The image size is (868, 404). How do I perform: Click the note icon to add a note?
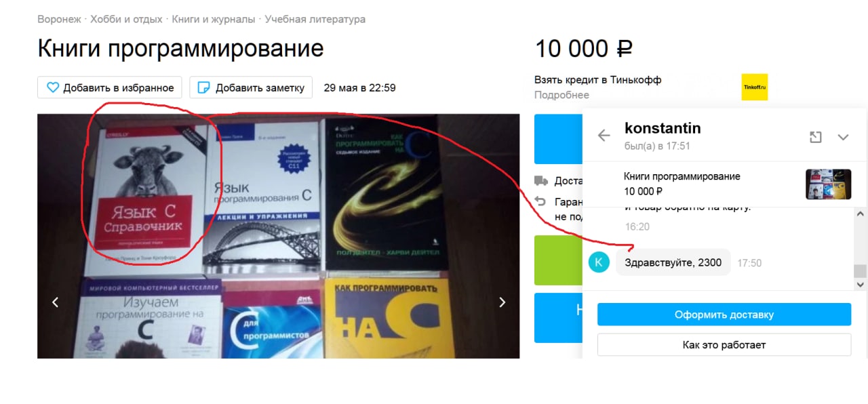(203, 87)
